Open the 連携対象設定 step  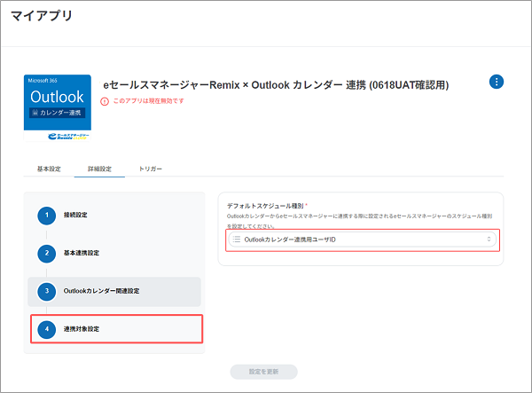point(82,329)
